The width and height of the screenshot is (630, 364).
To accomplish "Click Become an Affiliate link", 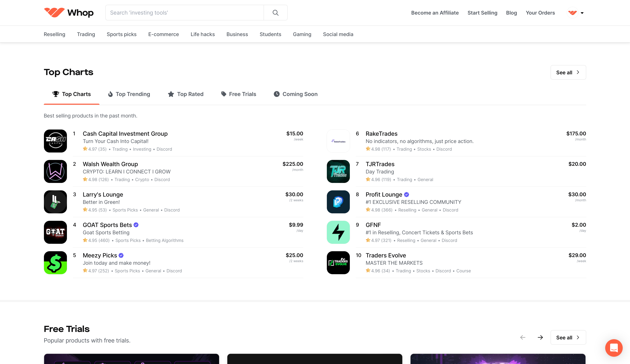I will point(435,13).
